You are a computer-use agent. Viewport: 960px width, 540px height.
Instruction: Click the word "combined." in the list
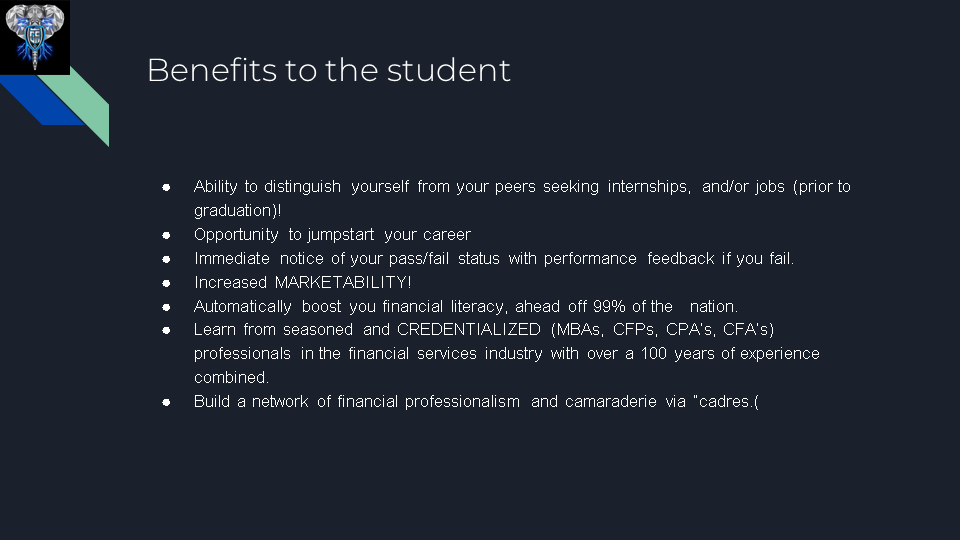[231, 378]
